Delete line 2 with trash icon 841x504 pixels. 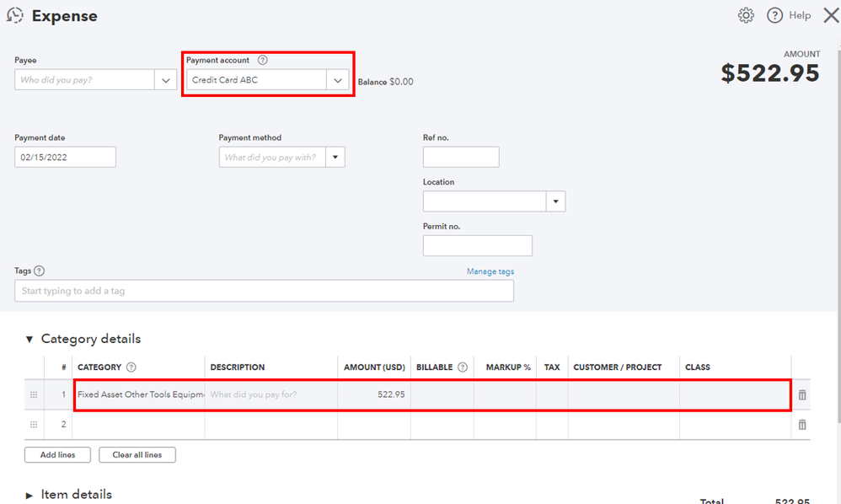(802, 425)
